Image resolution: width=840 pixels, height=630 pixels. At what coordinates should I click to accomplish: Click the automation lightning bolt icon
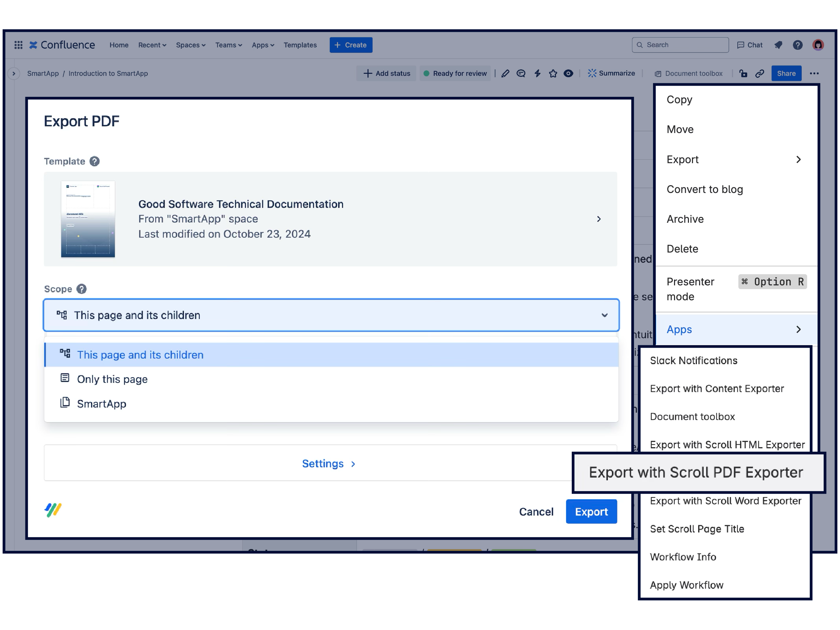point(537,73)
